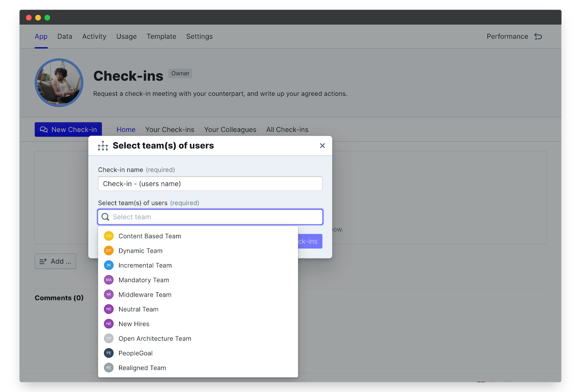Select Neutral Team from list
This screenshot has width=581, height=392.
pyautogui.click(x=198, y=309)
